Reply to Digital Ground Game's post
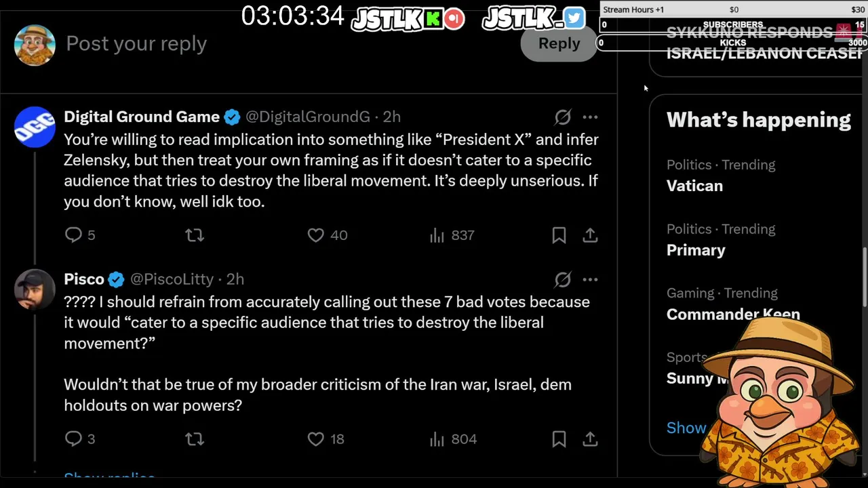 (73, 235)
